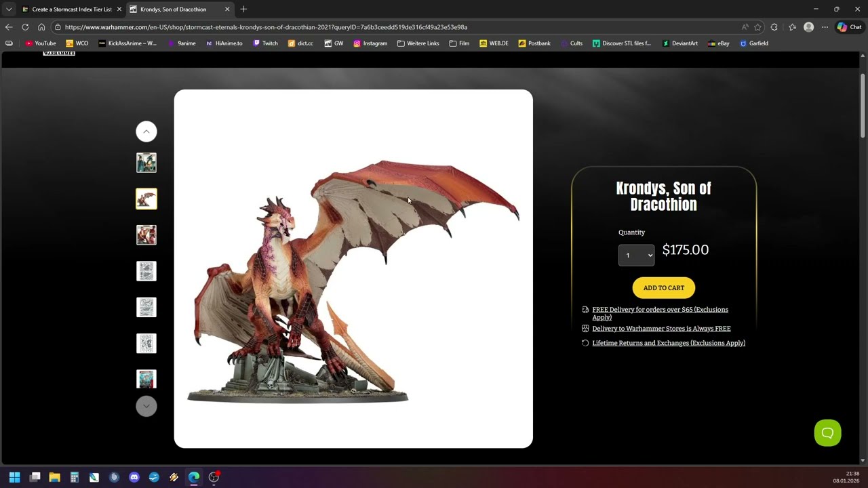Image resolution: width=868 pixels, height=488 pixels.
Task: Expand the Weitere Links bookmark folder
Action: (x=418, y=43)
